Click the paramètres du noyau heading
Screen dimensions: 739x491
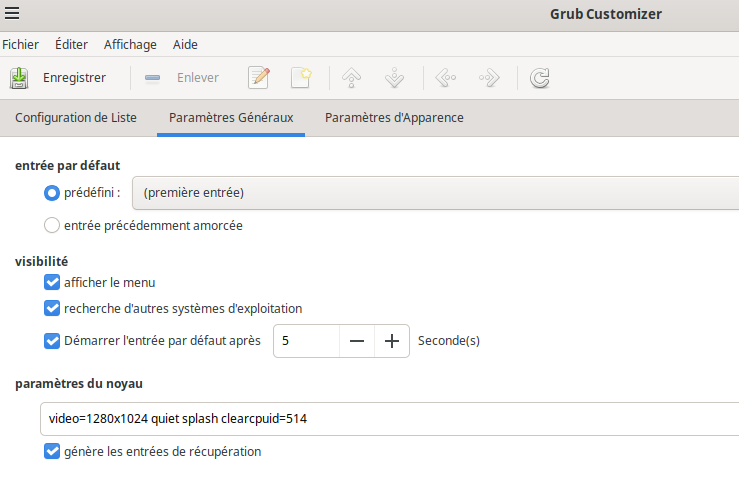(x=79, y=384)
